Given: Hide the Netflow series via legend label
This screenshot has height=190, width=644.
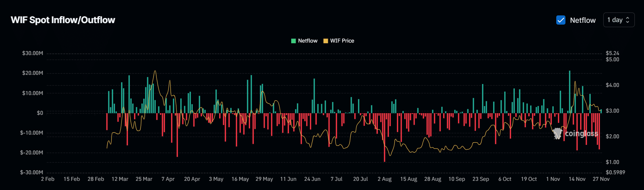Looking at the screenshot, I should (308, 41).
